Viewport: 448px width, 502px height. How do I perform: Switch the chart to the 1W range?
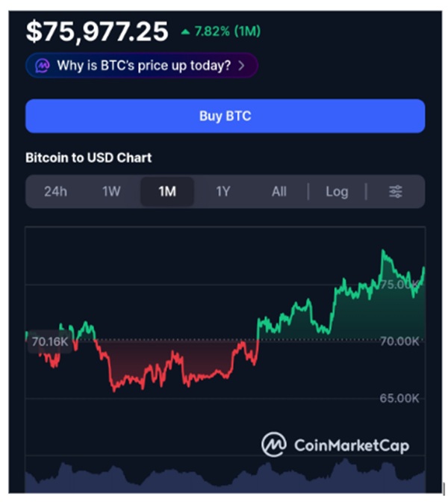coord(111,192)
